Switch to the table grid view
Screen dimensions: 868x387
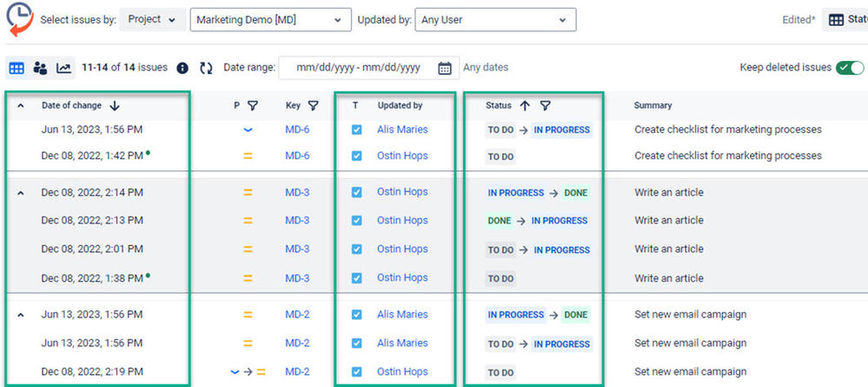click(17, 68)
